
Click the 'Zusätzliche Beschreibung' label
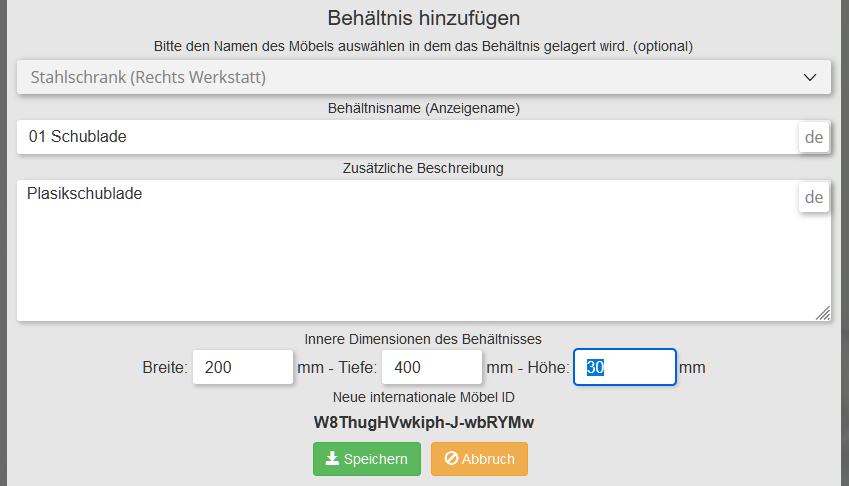(423, 168)
